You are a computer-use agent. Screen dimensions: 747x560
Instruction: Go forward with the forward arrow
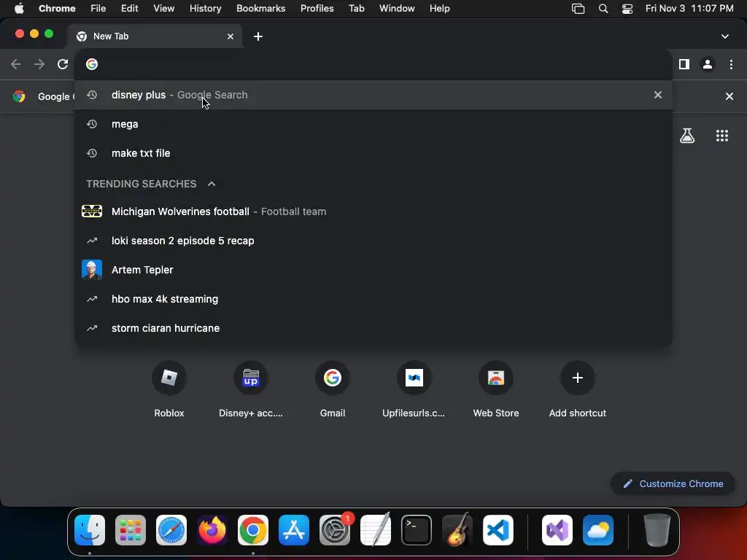click(x=39, y=64)
